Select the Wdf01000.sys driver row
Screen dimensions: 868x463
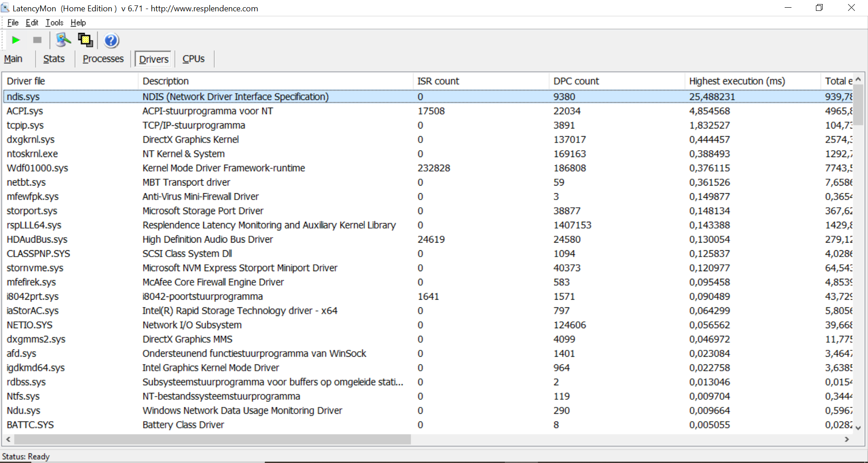[x=428, y=168]
